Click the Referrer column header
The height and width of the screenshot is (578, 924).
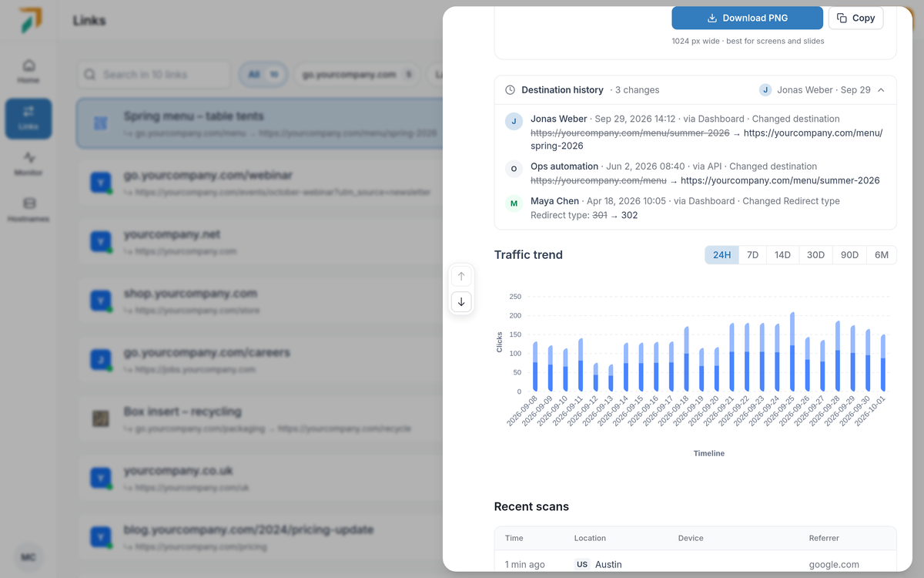[824, 538]
